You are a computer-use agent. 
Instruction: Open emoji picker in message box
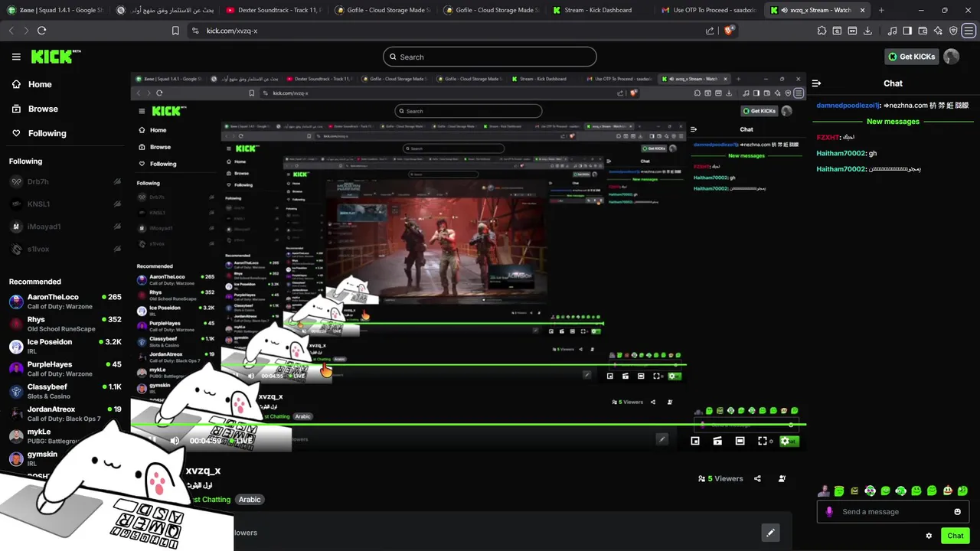click(957, 512)
